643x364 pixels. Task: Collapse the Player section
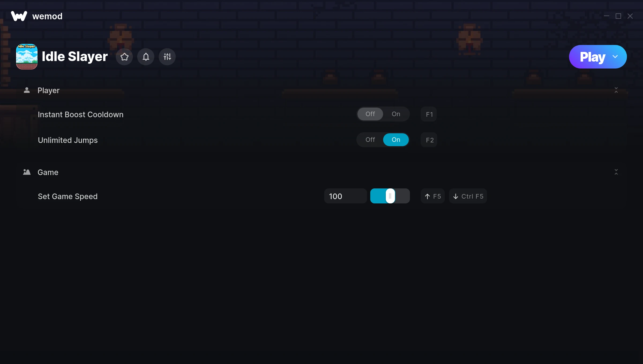[x=616, y=90]
